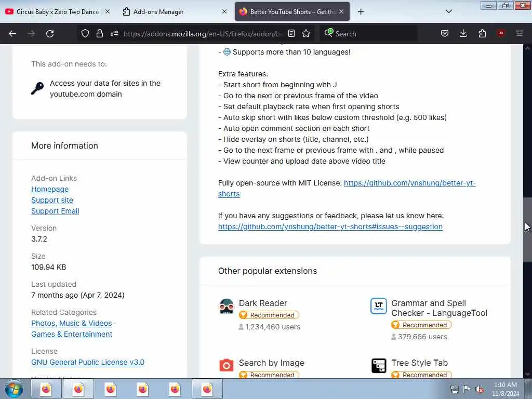Open Save to Pocket icon
Image resolution: width=532 pixels, height=399 pixels.
pyautogui.click(x=445, y=33)
